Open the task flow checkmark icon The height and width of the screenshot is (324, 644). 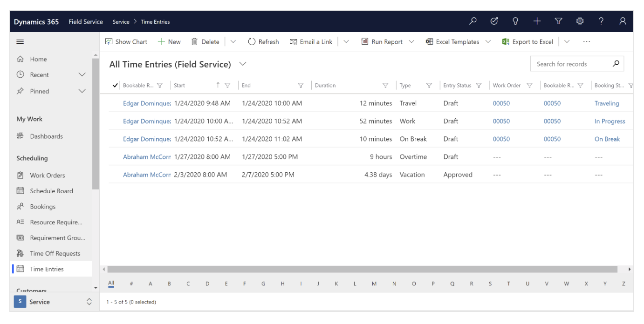click(494, 21)
